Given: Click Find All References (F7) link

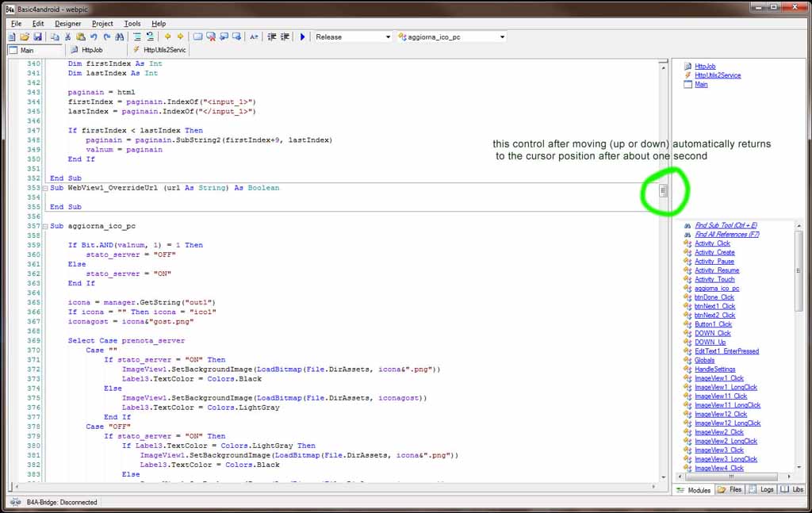Looking at the screenshot, I should point(727,234).
